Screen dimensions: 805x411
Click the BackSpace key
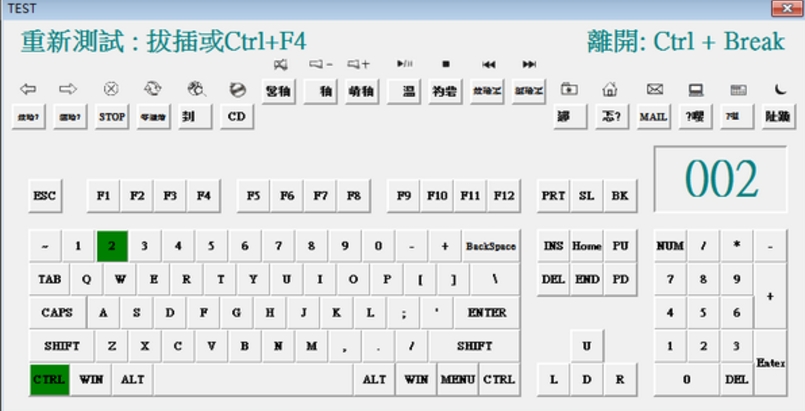[x=490, y=246]
